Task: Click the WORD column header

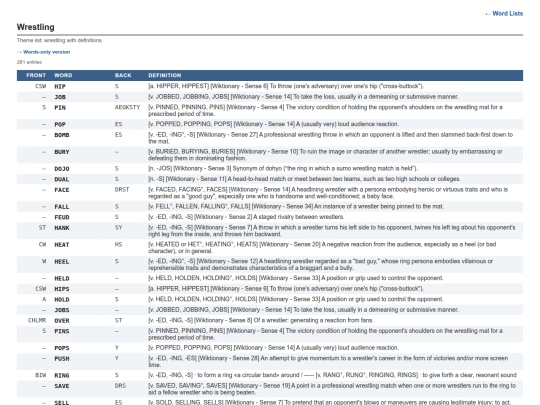Action: (x=63, y=75)
